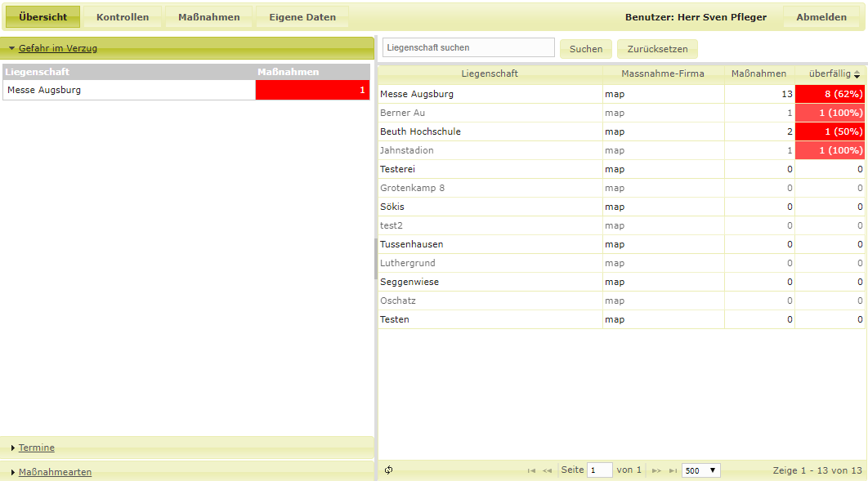This screenshot has height=481, width=868.
Task: Click the previous page pager icon
Action: [x=548, y=470]
